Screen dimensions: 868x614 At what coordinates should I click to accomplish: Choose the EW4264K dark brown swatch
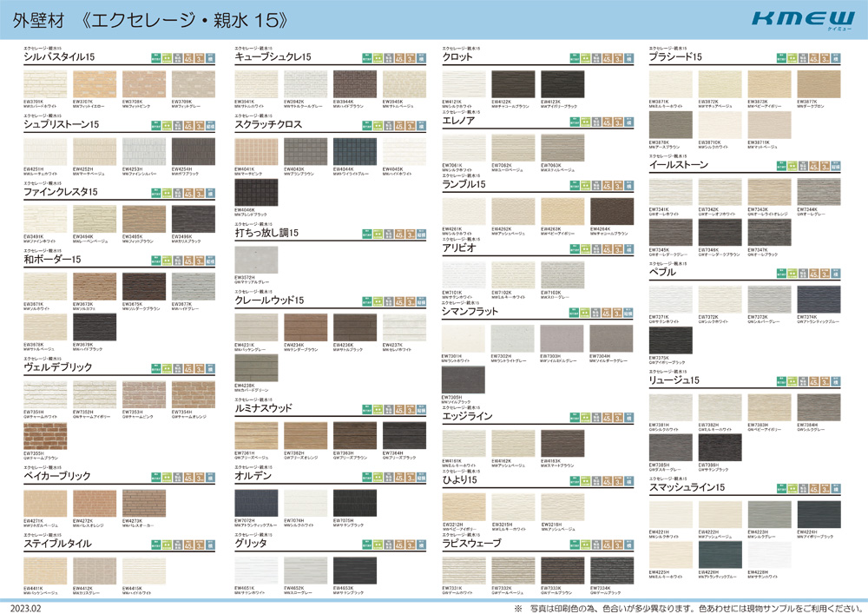pyautogui.click(x=612, y=212)
